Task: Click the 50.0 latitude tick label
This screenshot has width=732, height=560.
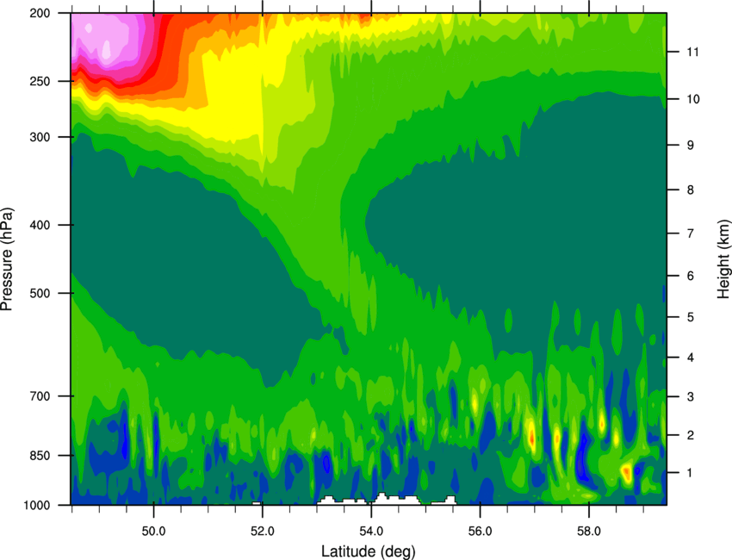Action: [x=153, y=531]
